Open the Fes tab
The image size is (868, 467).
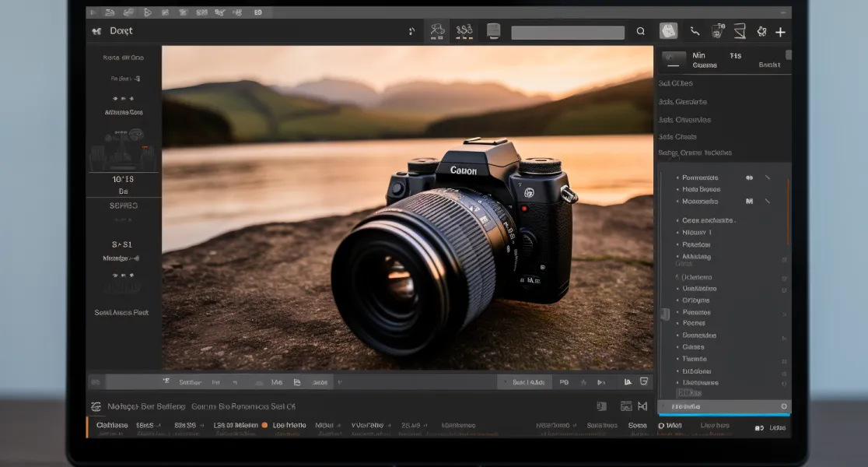(735, 56)
